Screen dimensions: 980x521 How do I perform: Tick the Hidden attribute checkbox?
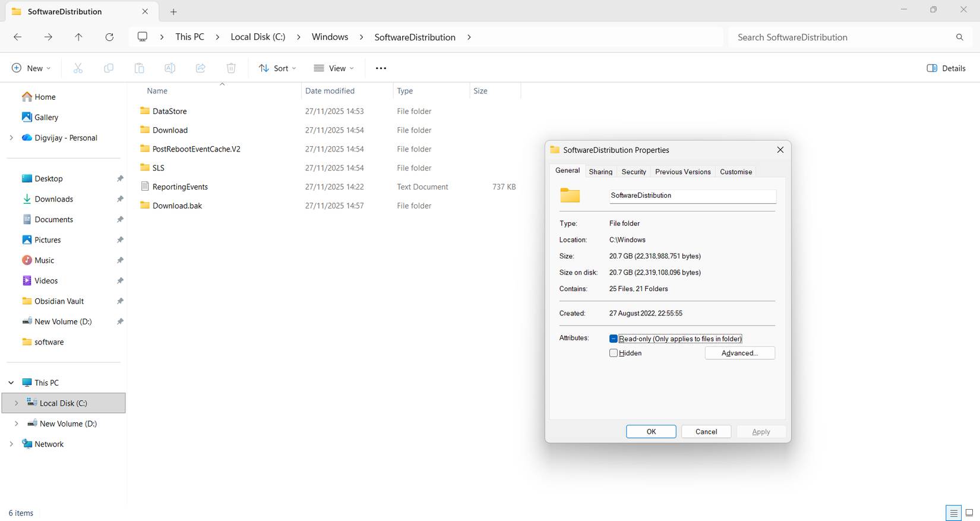[x=614, y=353]
